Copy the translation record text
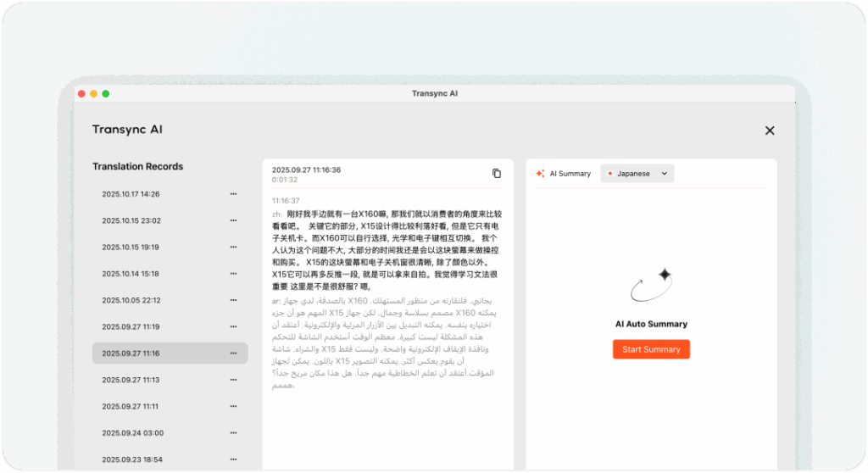The width and height of the screenshot is (868, 473). (x=497, y=174)
